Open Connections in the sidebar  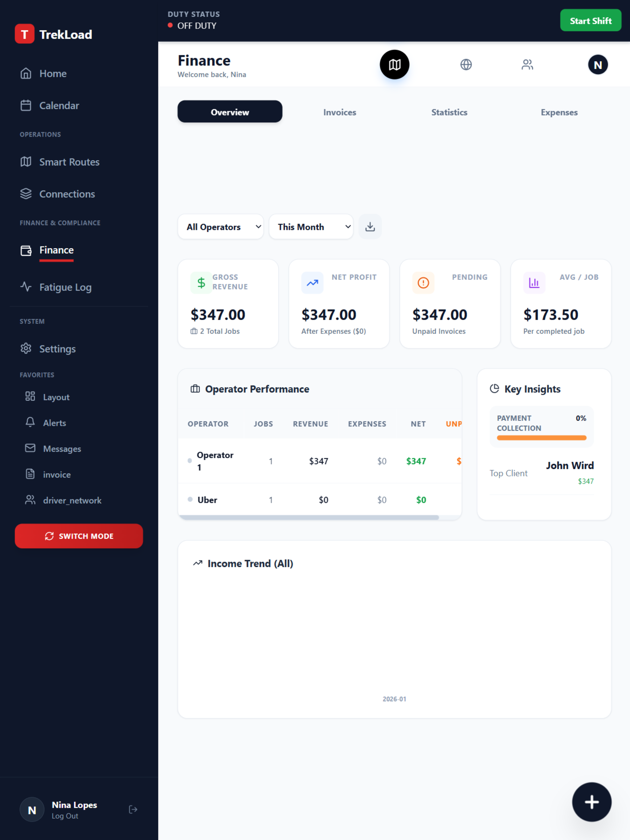click(x=79, y=194)
